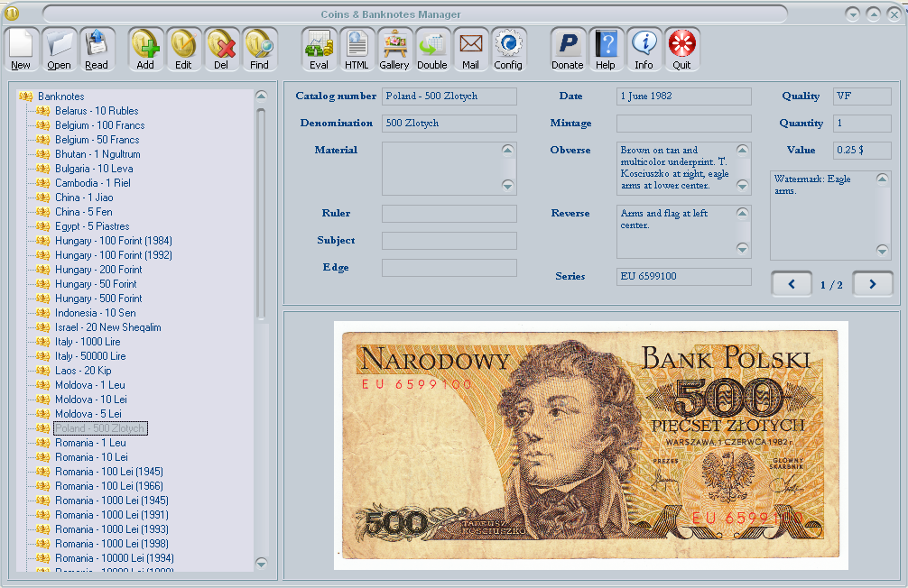Click the Read toolbar icon
Screen dimensions: 908x588
pos(97,50)
